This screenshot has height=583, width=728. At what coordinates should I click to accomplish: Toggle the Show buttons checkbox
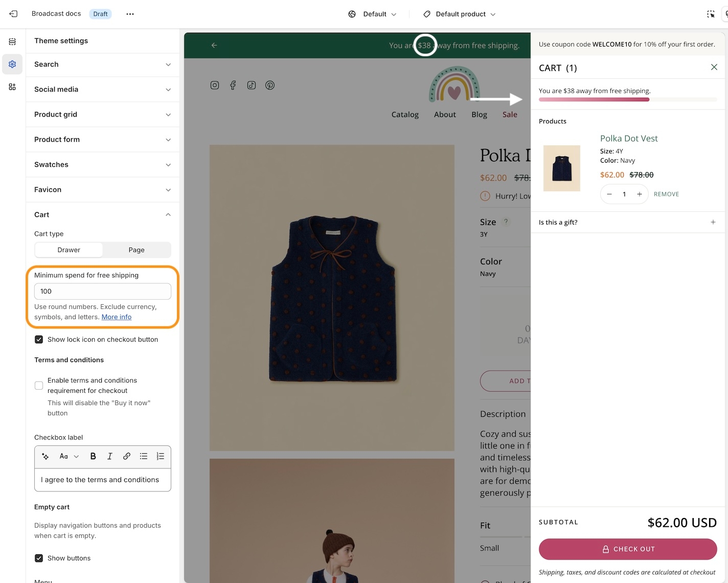[39, 558]
